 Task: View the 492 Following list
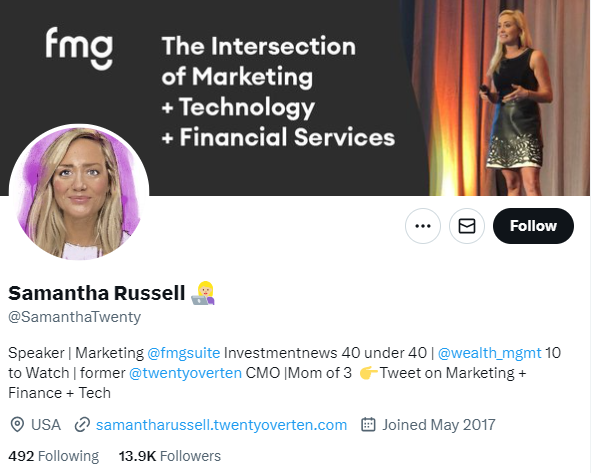coord(53,456)
